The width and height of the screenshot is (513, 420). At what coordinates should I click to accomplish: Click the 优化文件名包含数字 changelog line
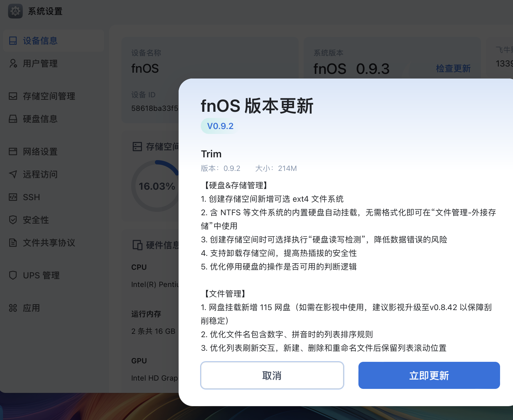point(287,334)
